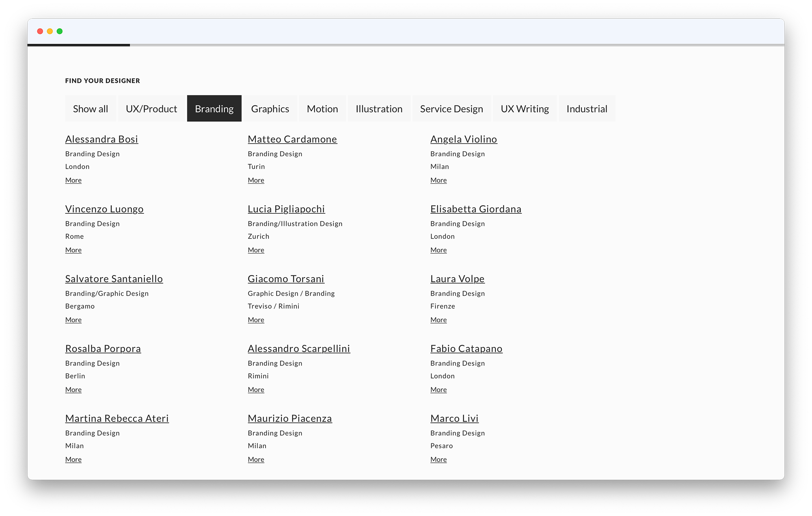Choose the Motion category tab
Screen dimensions: 812x516
(x=322, y=109)
